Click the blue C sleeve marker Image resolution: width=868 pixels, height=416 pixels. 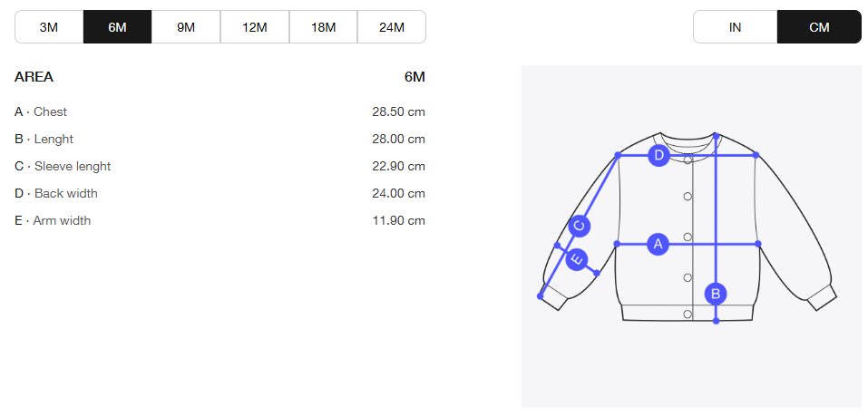click(x=580, y=227)
